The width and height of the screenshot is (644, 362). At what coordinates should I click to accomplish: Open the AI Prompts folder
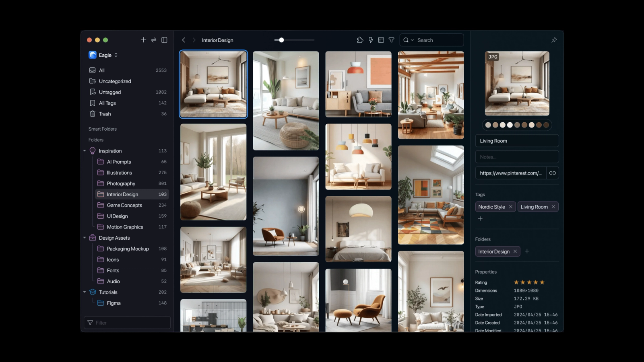tap(132, 162)
